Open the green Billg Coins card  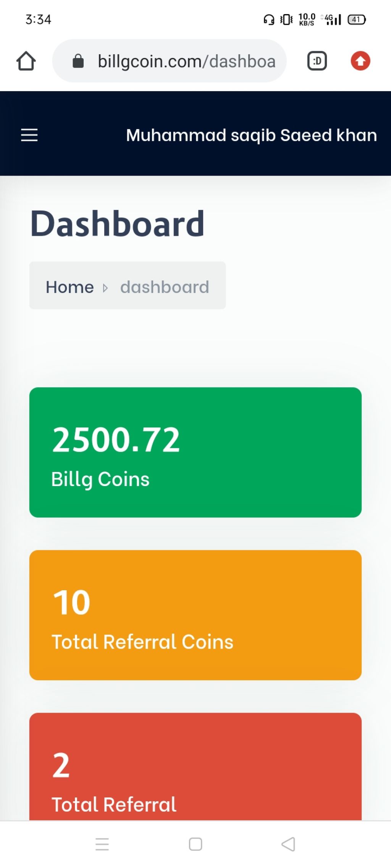195,453
